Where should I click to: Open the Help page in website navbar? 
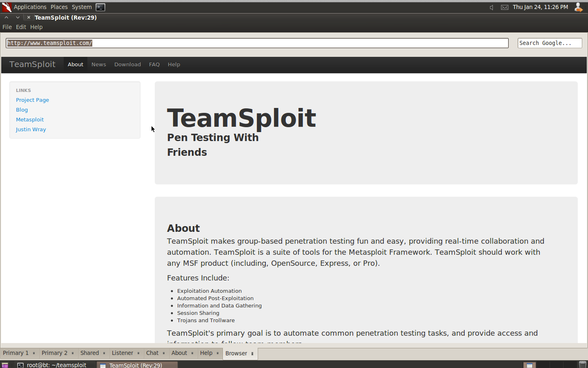(x=174, y=65)
